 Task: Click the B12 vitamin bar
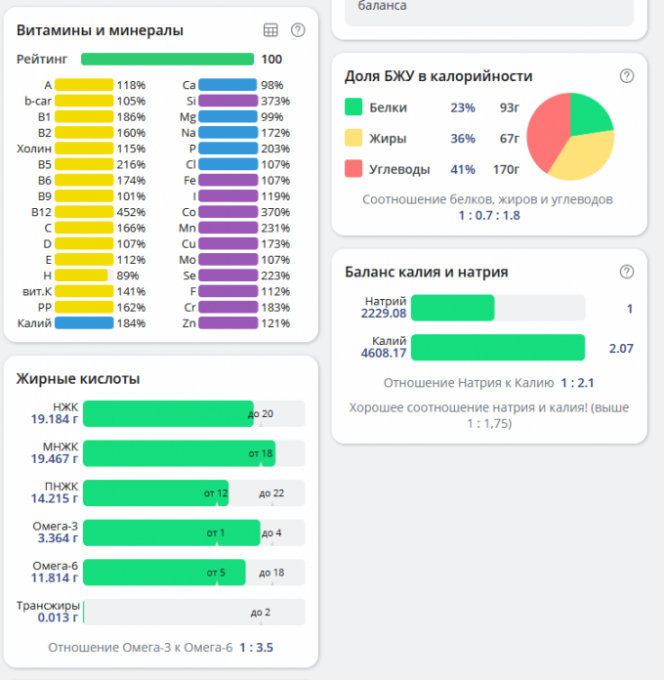pyautogui.click(x=85, y=211)
